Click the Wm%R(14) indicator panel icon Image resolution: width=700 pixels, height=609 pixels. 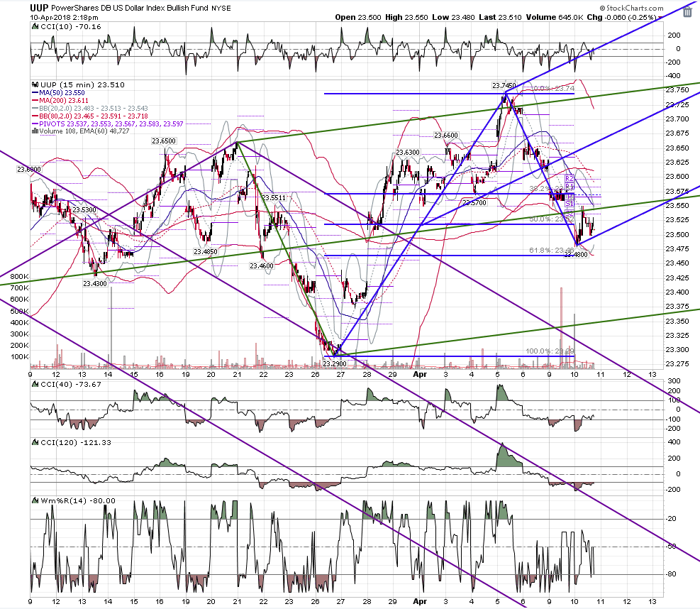point(35,501)
